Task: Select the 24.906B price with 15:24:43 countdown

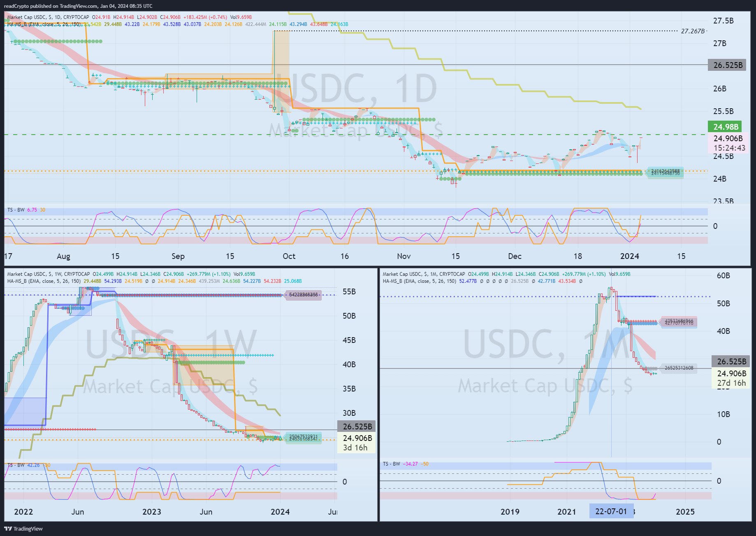Action: (728, 143)
